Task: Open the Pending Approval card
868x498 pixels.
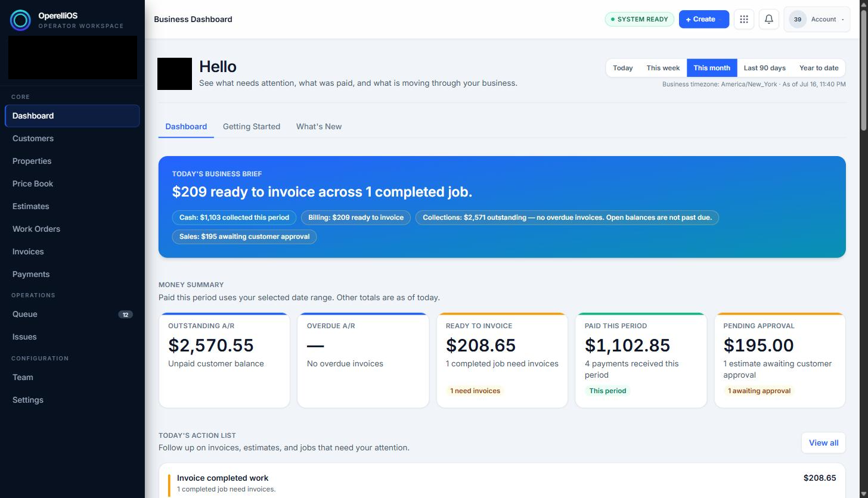Action: pos(780,360)
